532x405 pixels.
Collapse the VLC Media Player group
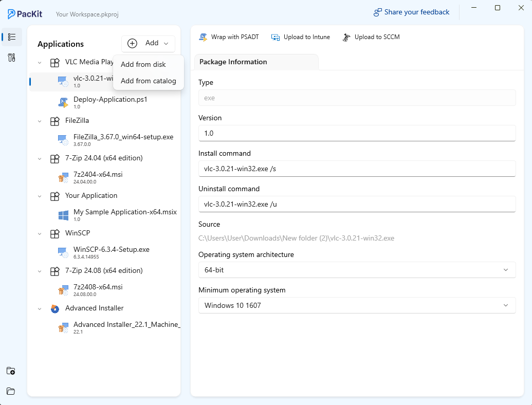[40, 63]
